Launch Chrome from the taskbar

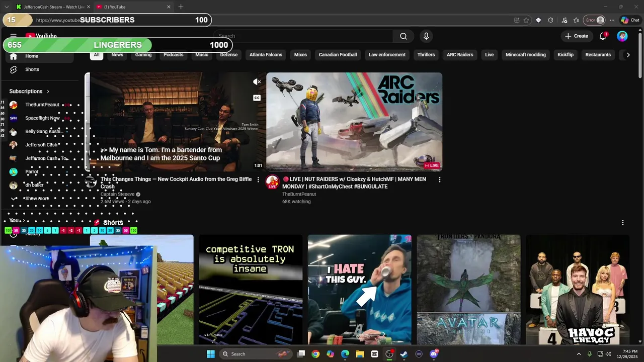pos(315,354)
